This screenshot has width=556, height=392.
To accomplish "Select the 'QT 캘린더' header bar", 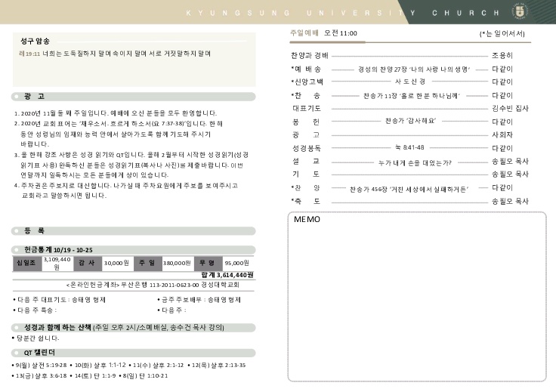I will tap(133, 353).
